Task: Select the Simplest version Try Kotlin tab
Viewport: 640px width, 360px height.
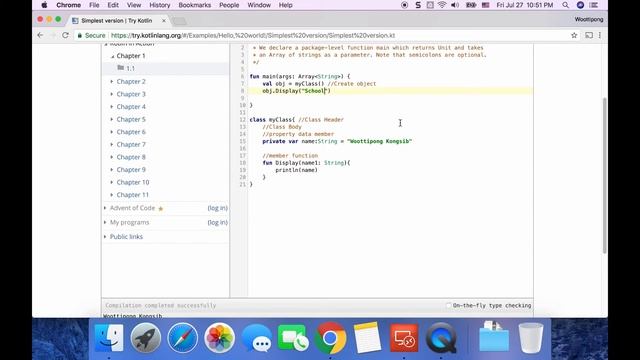Action: click(116, 20)
